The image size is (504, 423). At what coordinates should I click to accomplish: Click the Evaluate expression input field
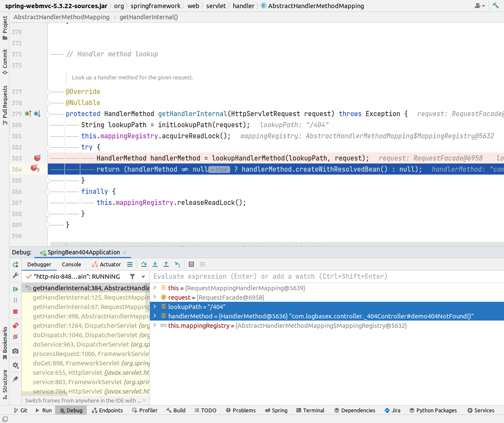click(x=299, y=276)
